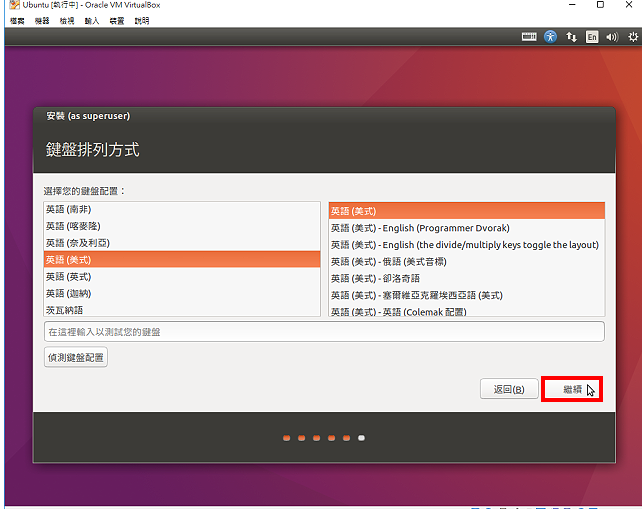Open the accessibility menu icon
642x509 pixels.
tap(550, 37)
